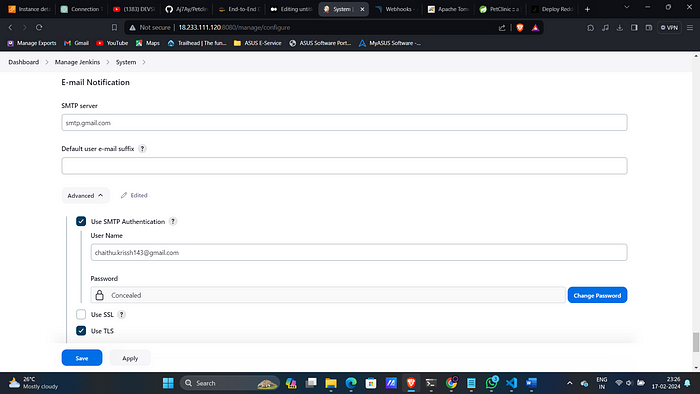Open the Gmail bookmark

point(76,43)
